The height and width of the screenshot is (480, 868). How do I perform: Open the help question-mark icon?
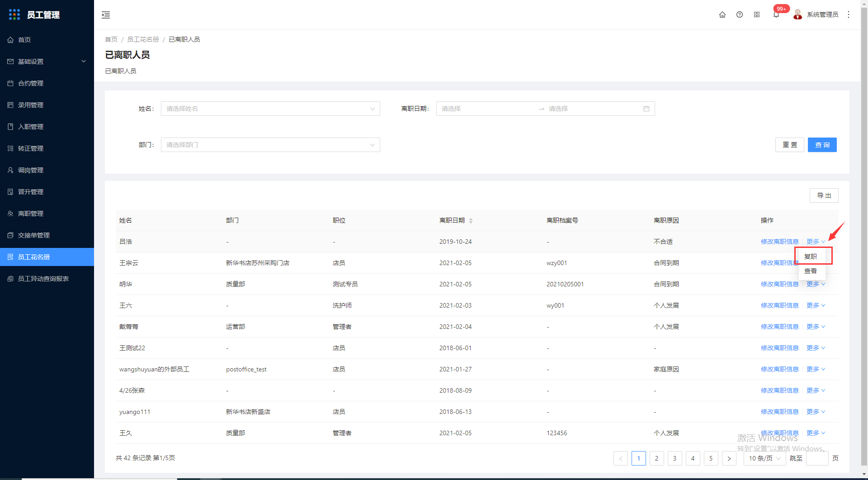coord(740,14)
